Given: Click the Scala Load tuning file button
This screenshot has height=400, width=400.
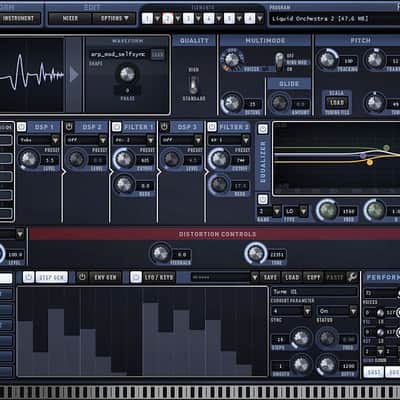Looking at the screenshot, I should pos(337,103).
